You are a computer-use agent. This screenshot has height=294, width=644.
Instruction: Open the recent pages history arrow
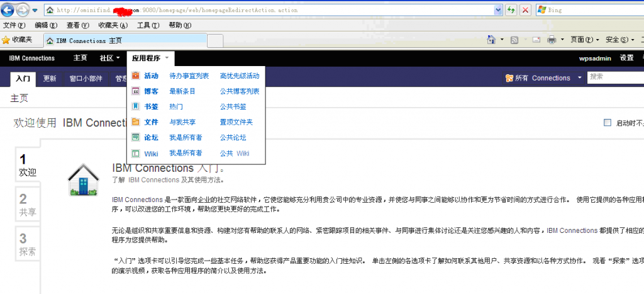coord(35,10)
